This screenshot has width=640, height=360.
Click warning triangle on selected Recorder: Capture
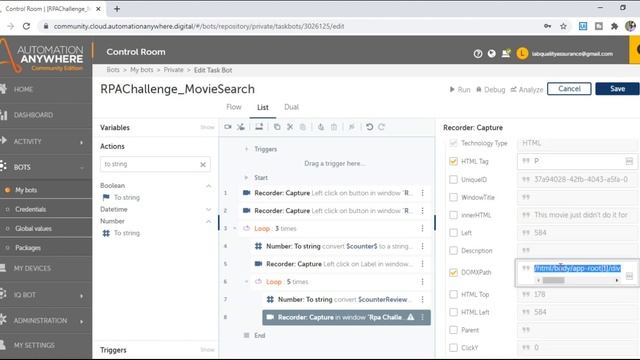pos(411,317)
